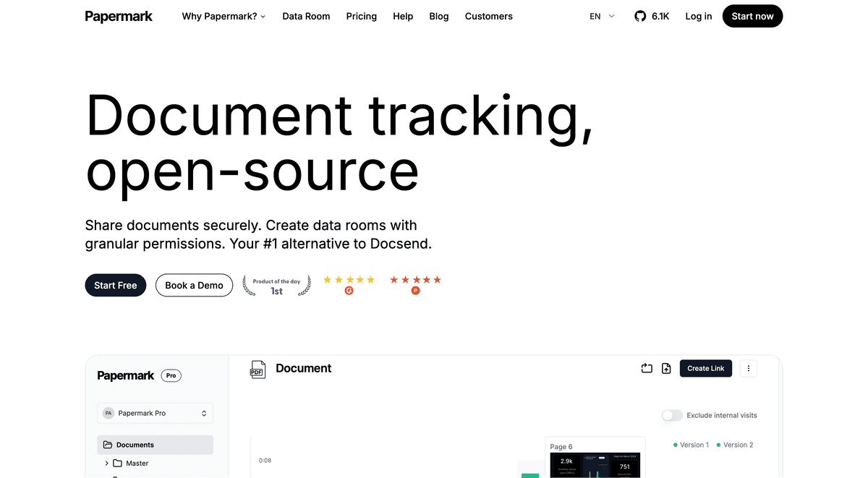The height and width of the screenshot is (478, 868).
Task: Click the add-to-folder icon near Create Link
Action: pos(647,368)
